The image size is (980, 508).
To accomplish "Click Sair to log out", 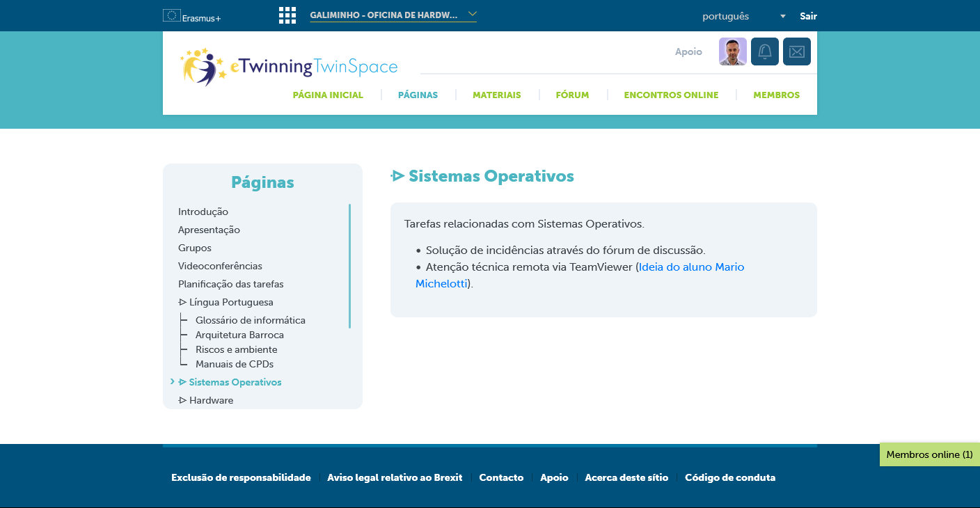I will tap(808, 16).
